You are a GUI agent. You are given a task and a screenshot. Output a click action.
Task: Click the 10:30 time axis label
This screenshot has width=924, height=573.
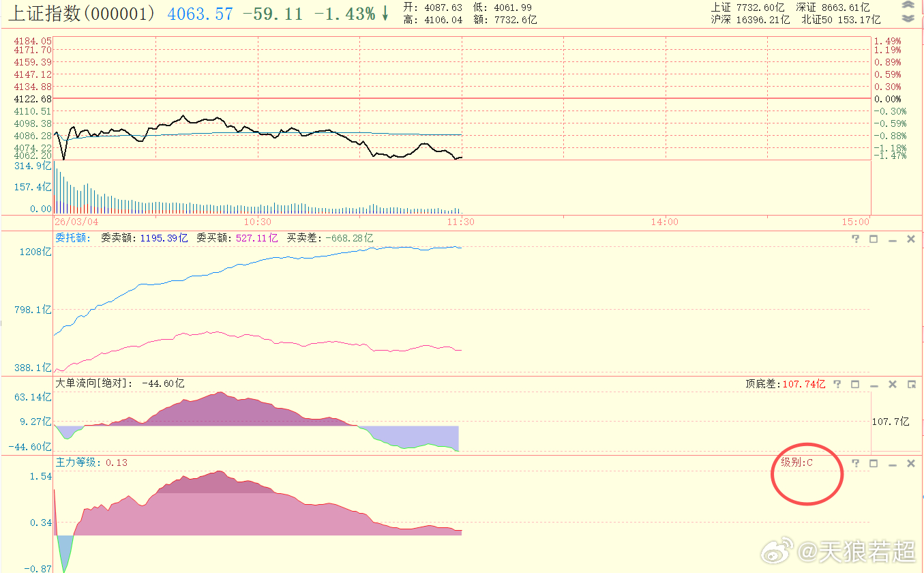pos(258,222)
